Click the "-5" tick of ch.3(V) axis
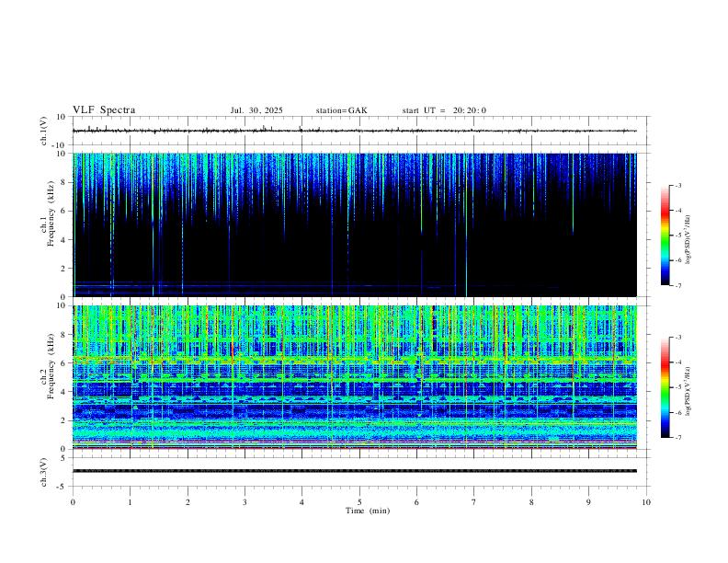 [x=63, y=487]
